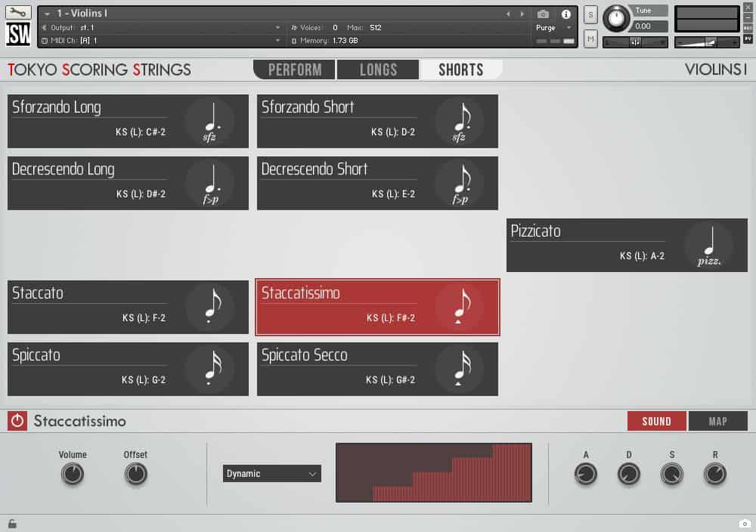This screenshot has height=532, width=756.
Task: Click the PV button at right edge
Action: [x=748, y=39]
